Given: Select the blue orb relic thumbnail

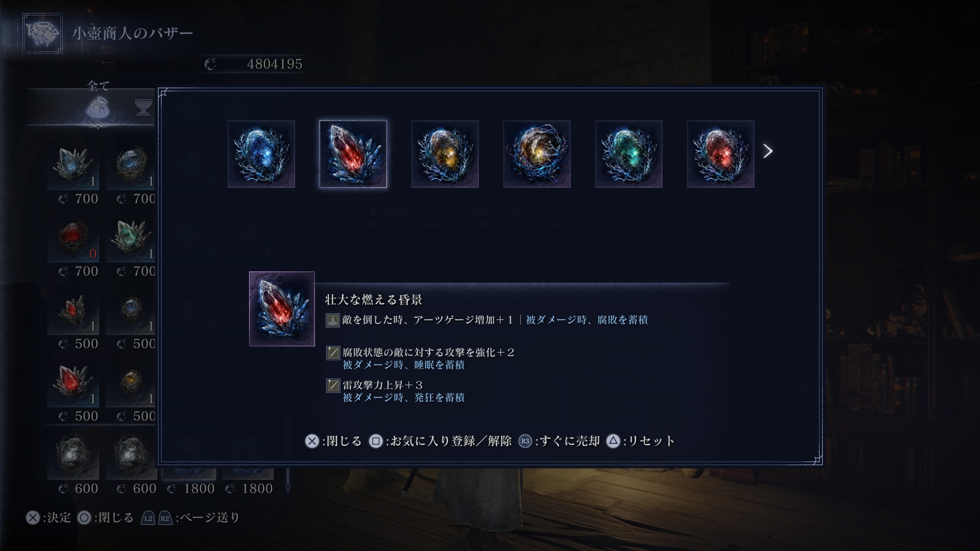Looking at the screenshot, I should pyautogui.click(x=261, y=154).
